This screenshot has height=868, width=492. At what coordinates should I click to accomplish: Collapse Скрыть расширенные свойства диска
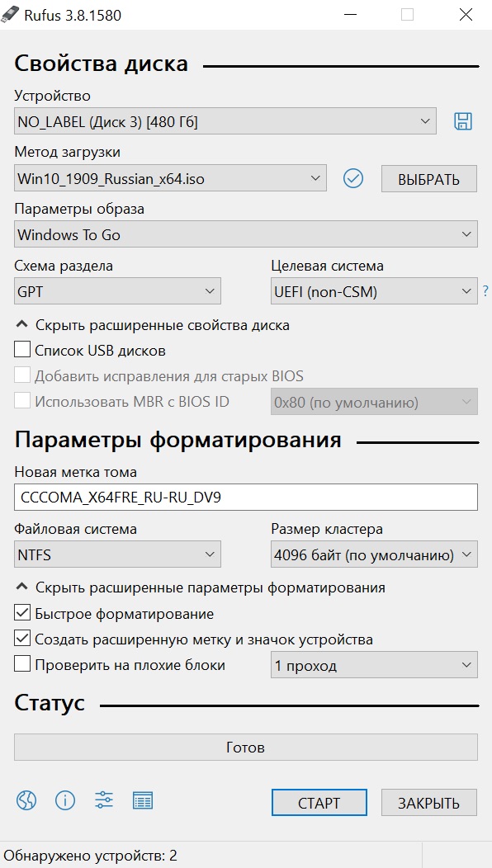click(x=153, y=325)
